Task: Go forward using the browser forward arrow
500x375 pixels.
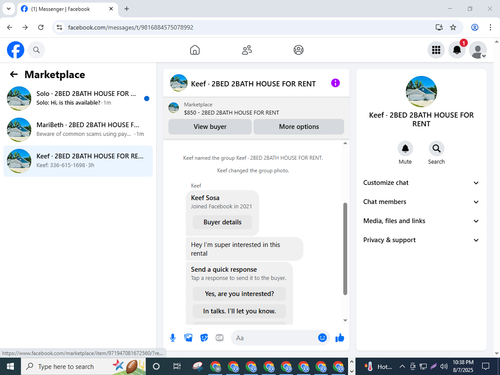Action: click(x=25, y=27)
